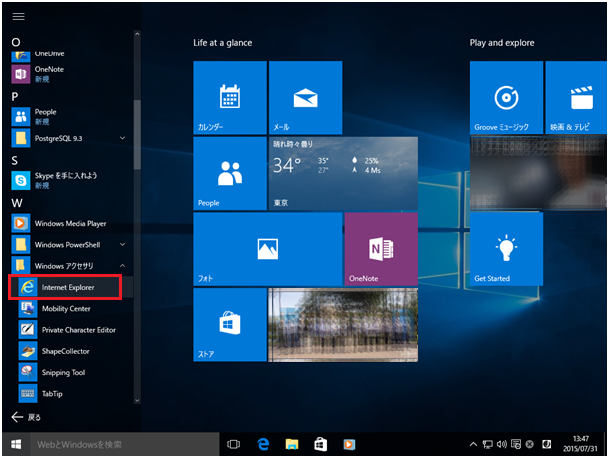
Task: Open the 映画 & テレビ tile
Action: click(x=576, y=98)
